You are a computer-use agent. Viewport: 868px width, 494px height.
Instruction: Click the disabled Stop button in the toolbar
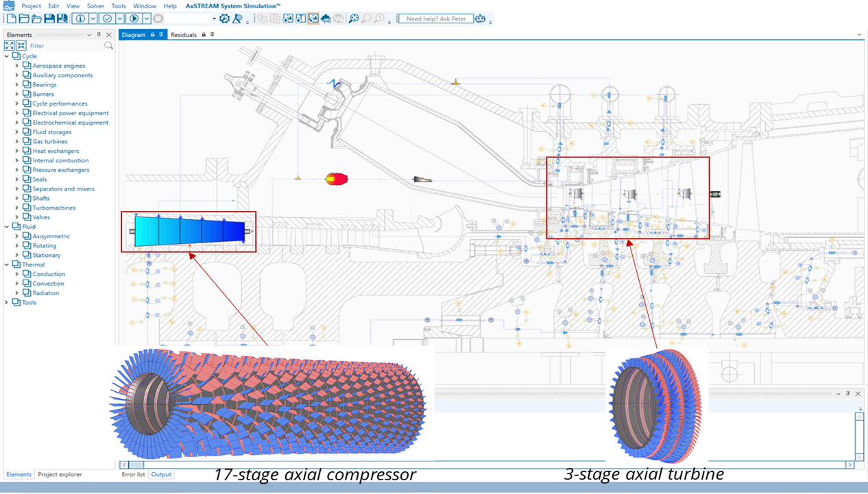158,18
